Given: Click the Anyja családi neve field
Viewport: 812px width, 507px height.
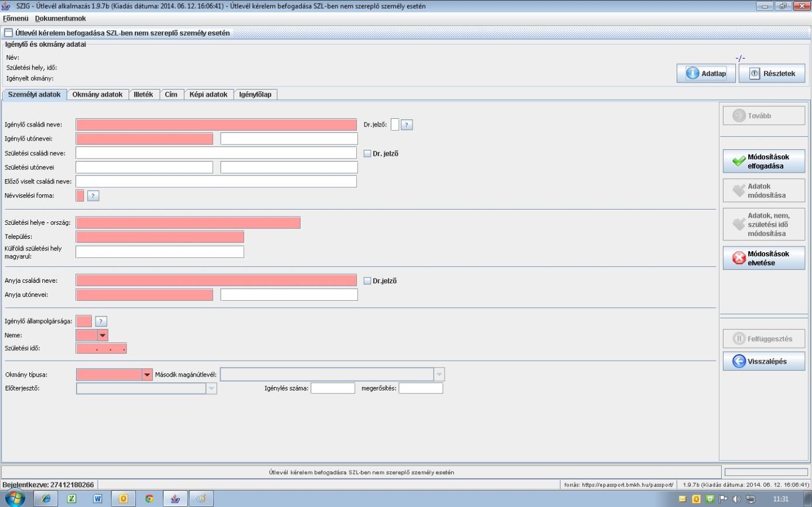Looking at the screenshot, I should click(216, 280).
